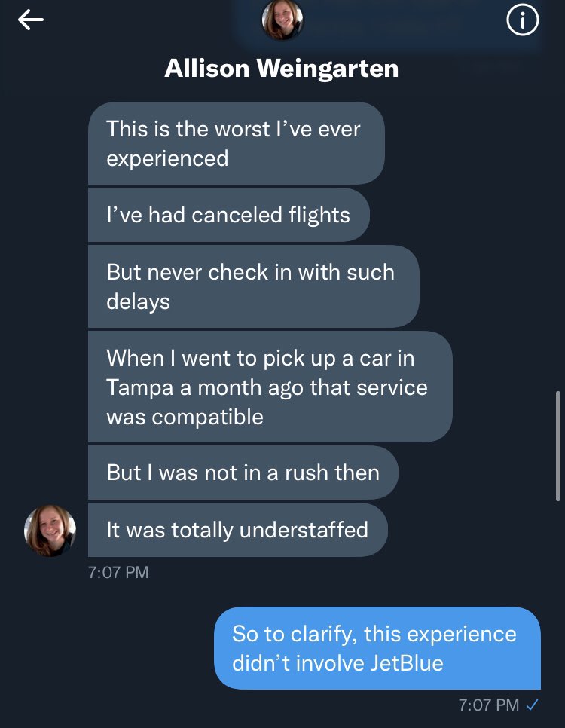Tap the profile photo at top
This screenshot has height=728, width=565.
[x=282, y=20]
